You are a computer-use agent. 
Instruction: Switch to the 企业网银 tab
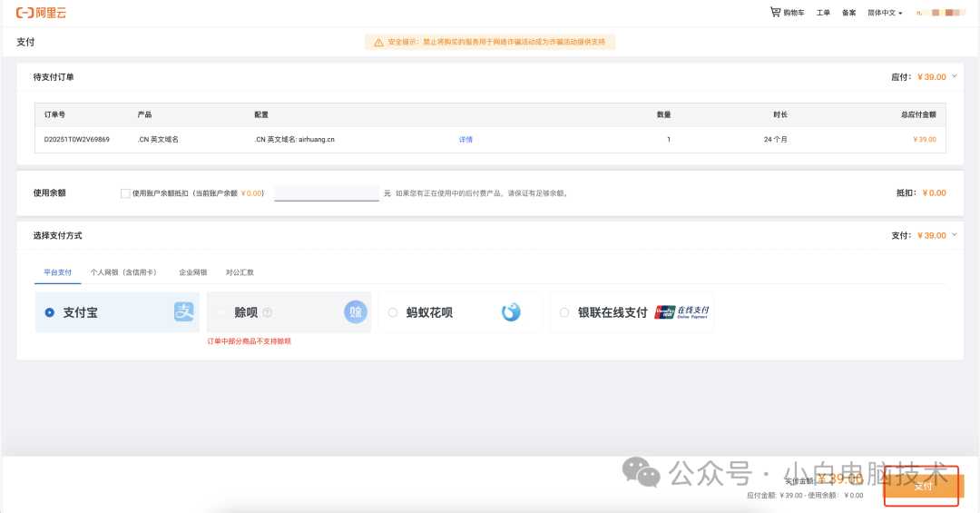coord(193,272)
